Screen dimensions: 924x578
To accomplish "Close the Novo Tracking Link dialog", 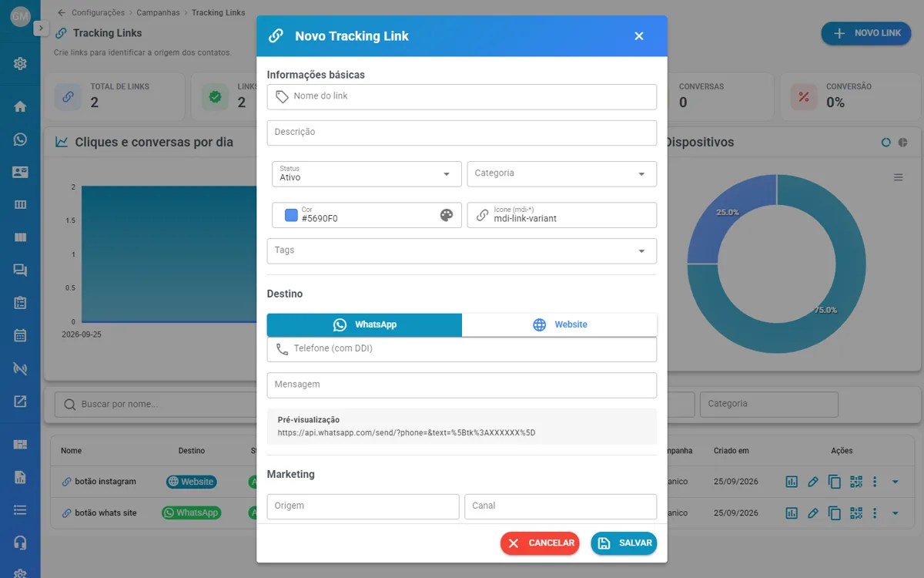I will coord(639,36).
